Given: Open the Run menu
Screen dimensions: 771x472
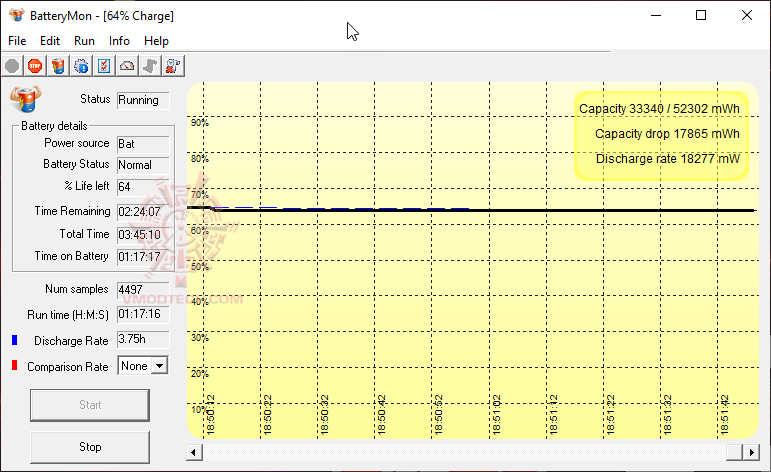Looking at the screenshot, I should (x=84, y=41).
